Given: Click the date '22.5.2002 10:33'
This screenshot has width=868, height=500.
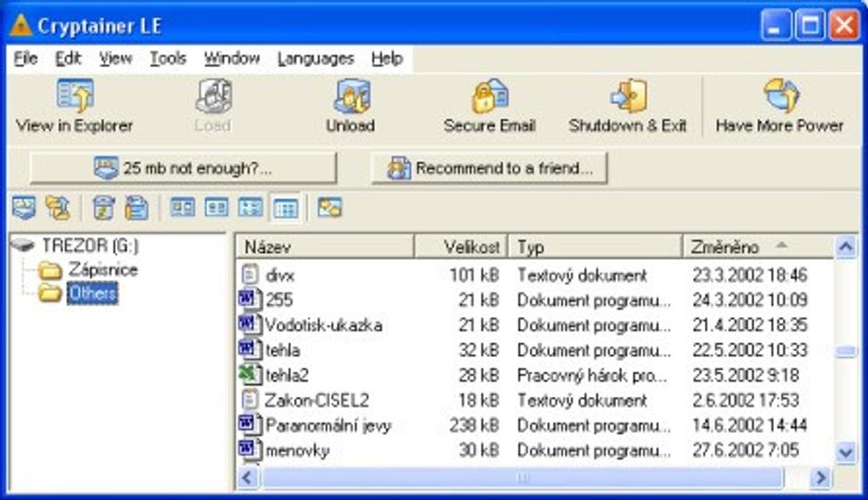Looking at the screenshot, I should click(750, 350).
